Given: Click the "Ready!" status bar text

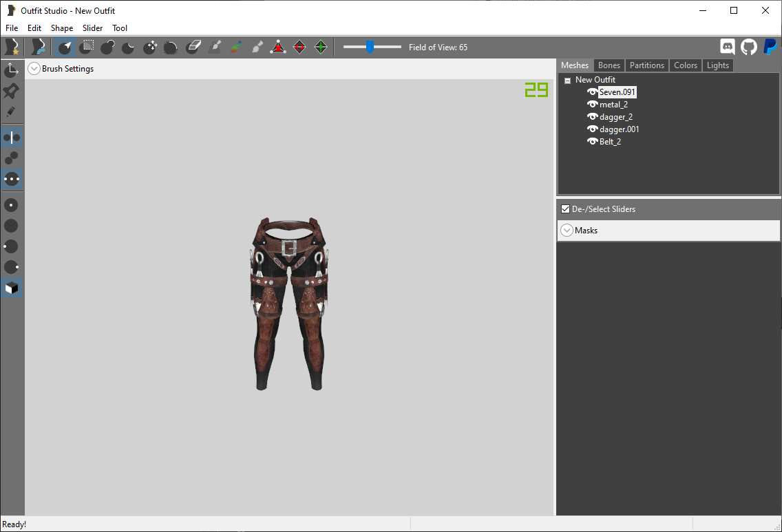Looking at the screenshot, I should pos(14,524).
